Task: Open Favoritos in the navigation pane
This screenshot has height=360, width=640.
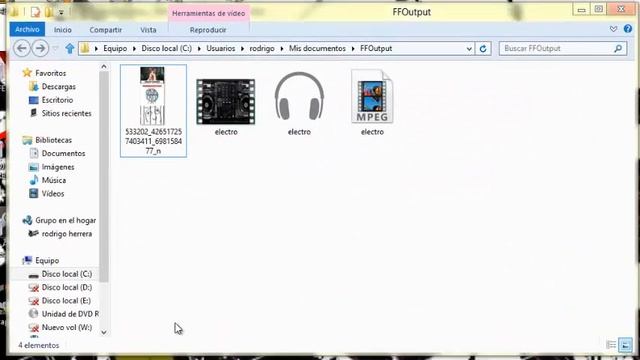Action: click(x=50, y=73)
